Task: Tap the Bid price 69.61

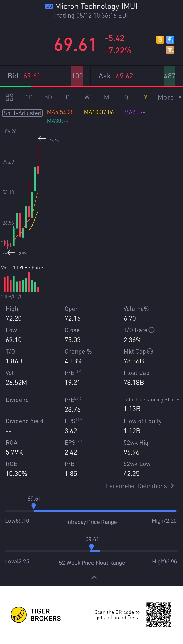Action: 32,76
